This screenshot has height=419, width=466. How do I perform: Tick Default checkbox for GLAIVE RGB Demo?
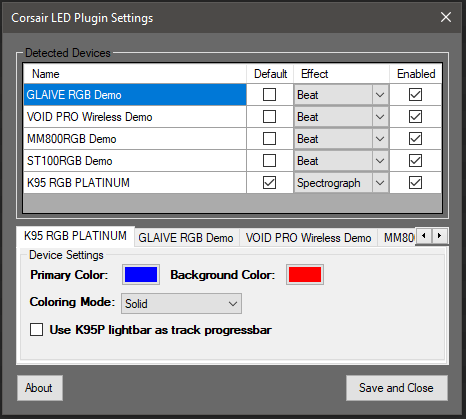pyautogui.click(x=269, y=95)
